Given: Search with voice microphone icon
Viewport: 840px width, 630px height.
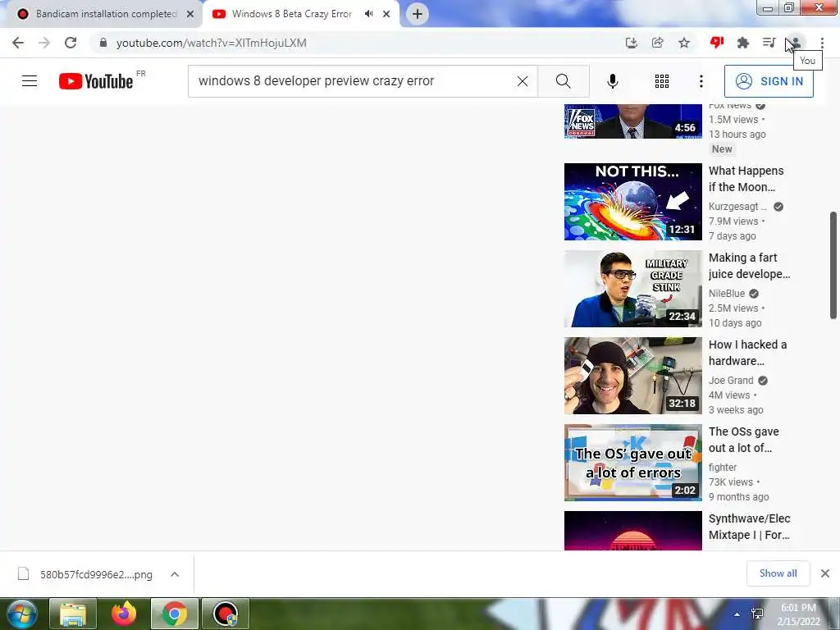Looking at the screenshot, I should (613, 81).
